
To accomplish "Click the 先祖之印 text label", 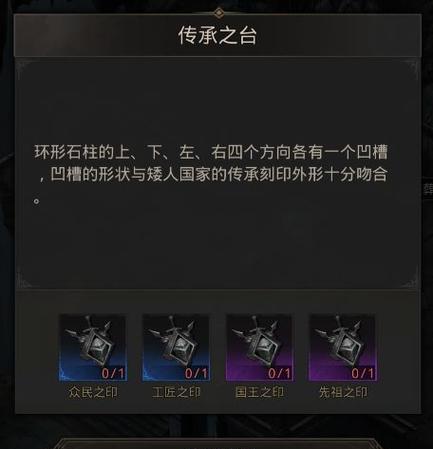I will pos(343,392).
